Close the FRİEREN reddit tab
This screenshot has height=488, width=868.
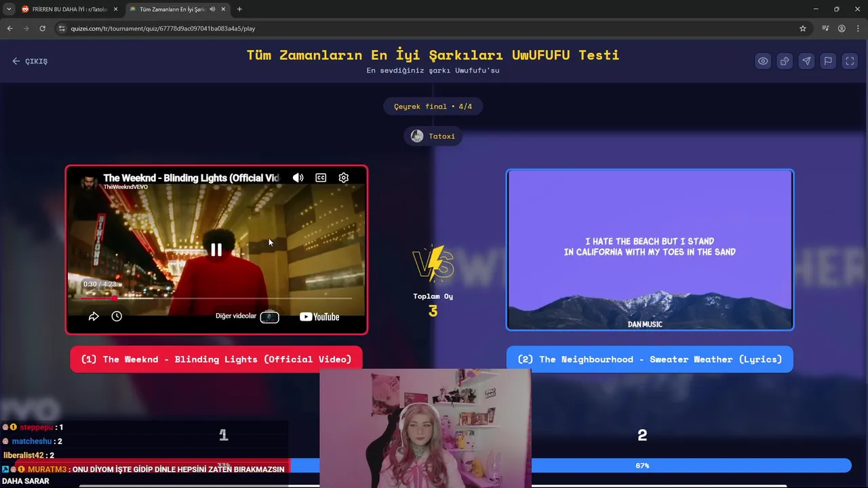coord(115,9)
